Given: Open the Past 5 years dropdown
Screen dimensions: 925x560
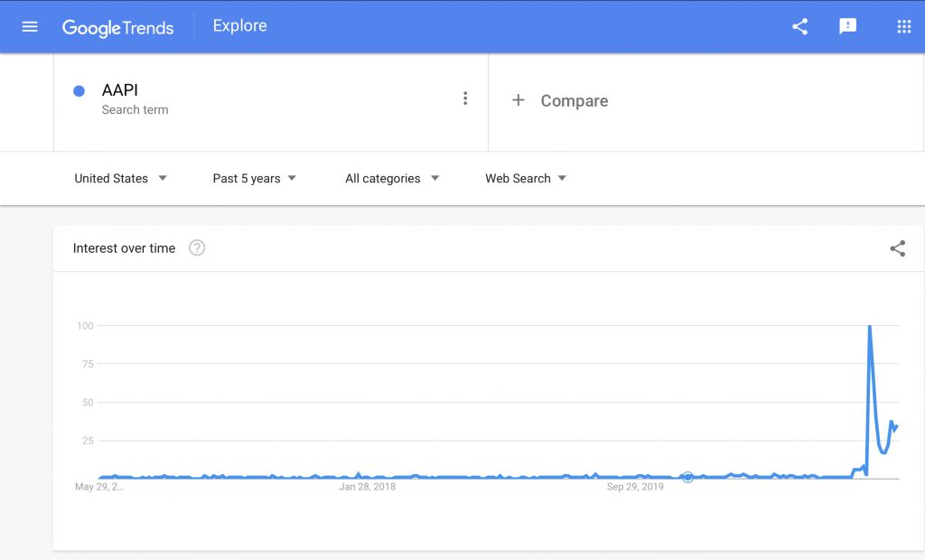Looking at the screenshot, I should 254,178.
